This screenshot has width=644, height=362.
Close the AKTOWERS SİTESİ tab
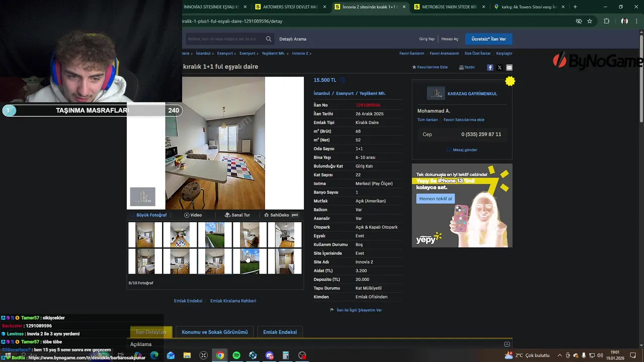[x=325, y=7]
